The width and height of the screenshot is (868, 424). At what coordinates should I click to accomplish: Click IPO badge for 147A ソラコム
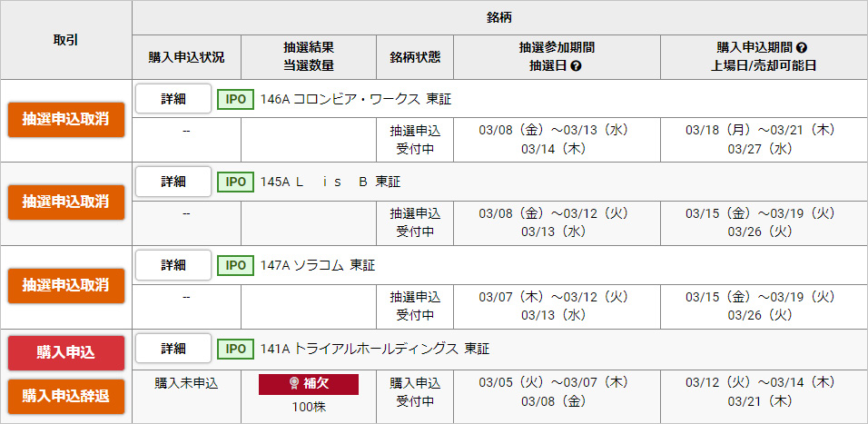point(235,265)
